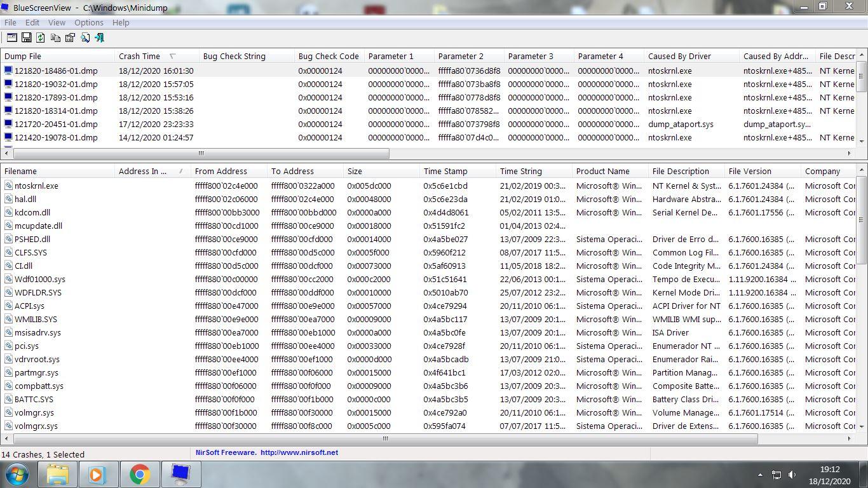
Task: Open the Edit menu
Action: [32, 22]
